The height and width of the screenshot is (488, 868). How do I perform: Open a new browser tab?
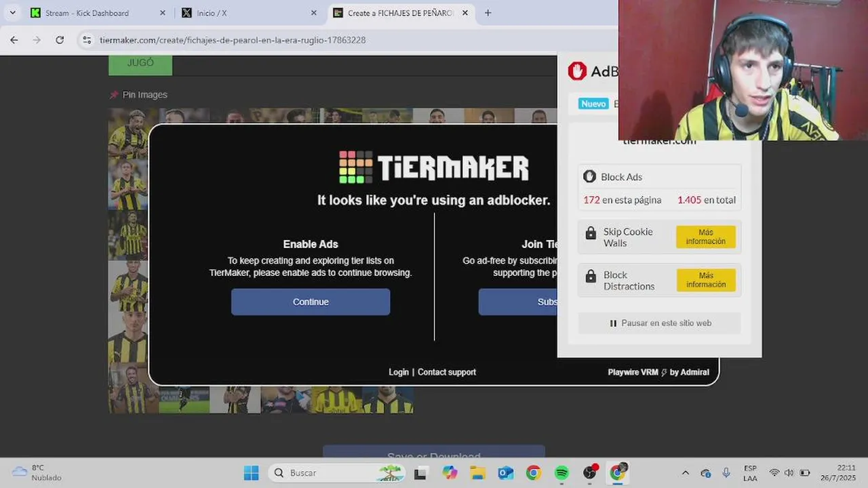pos(488,13)
